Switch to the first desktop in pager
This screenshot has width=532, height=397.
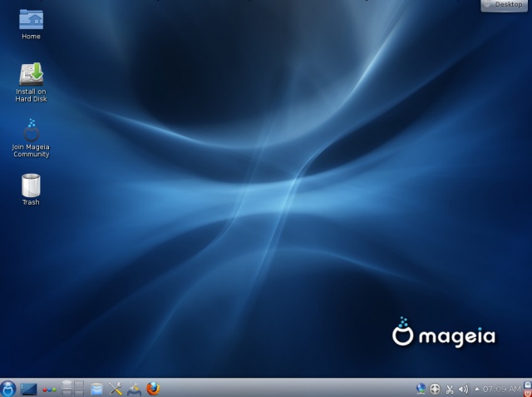tap(67, 385)
